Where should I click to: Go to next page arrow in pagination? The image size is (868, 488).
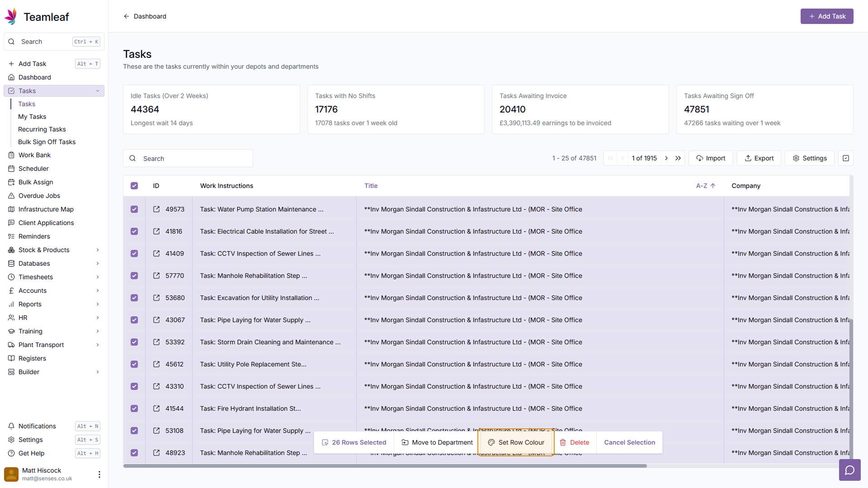click(666, 158)
